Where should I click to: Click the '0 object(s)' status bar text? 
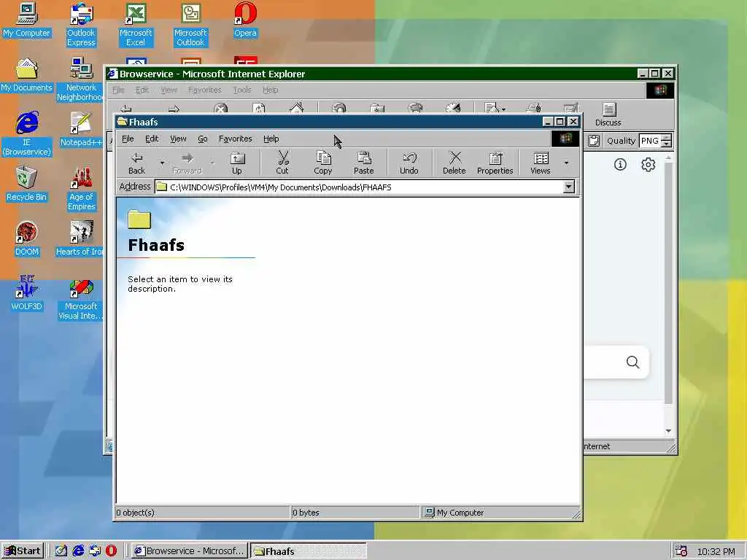pos(136,513)
